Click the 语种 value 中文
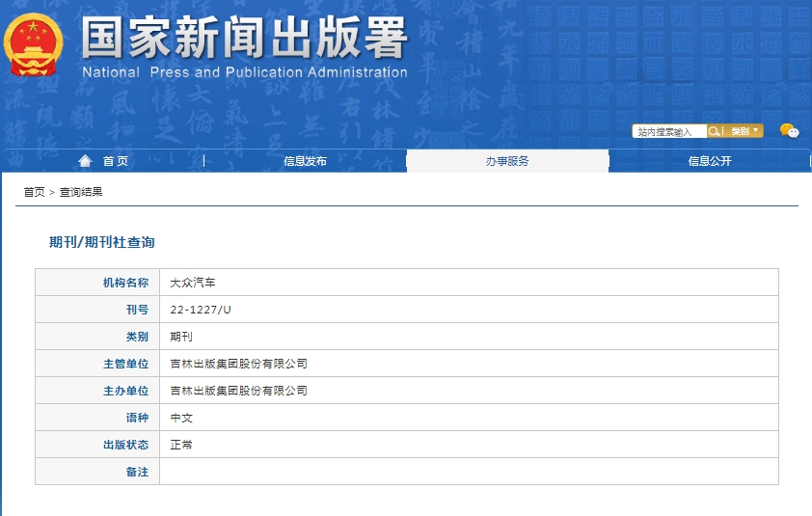 (181, 418)
